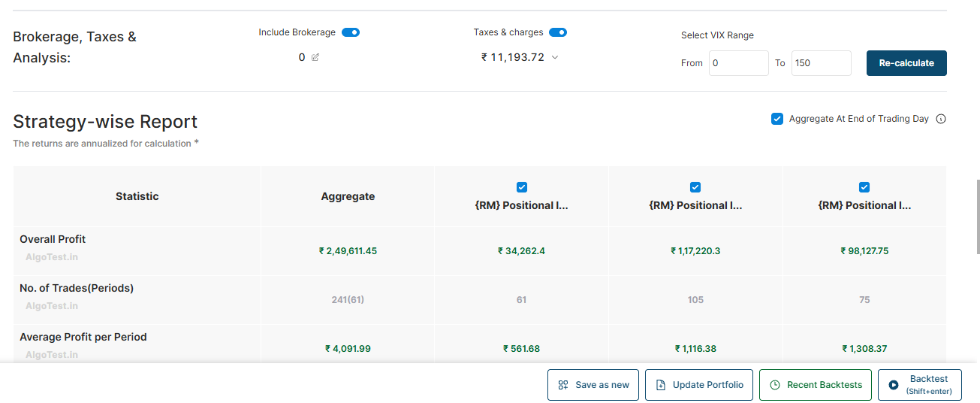Click the Statistic column header

pos(137,196)
